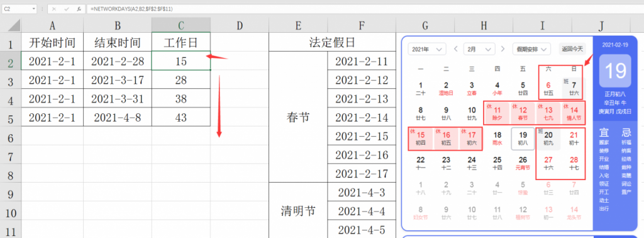Select cell C2 with value 15
644x238 pixels.
181,61
